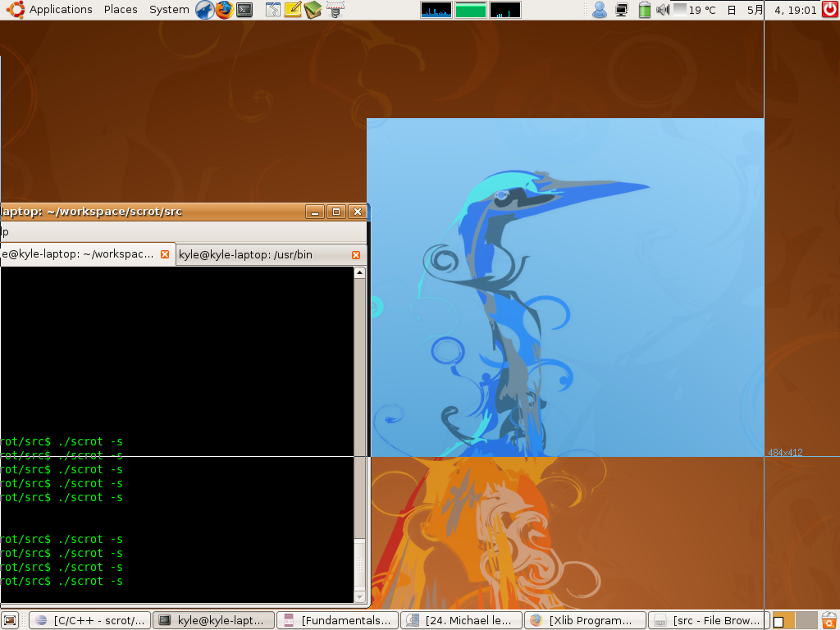Click the spring-shaped panel applet icon
The width and height of the screenshot is (840, 630).
pos(335,10)
